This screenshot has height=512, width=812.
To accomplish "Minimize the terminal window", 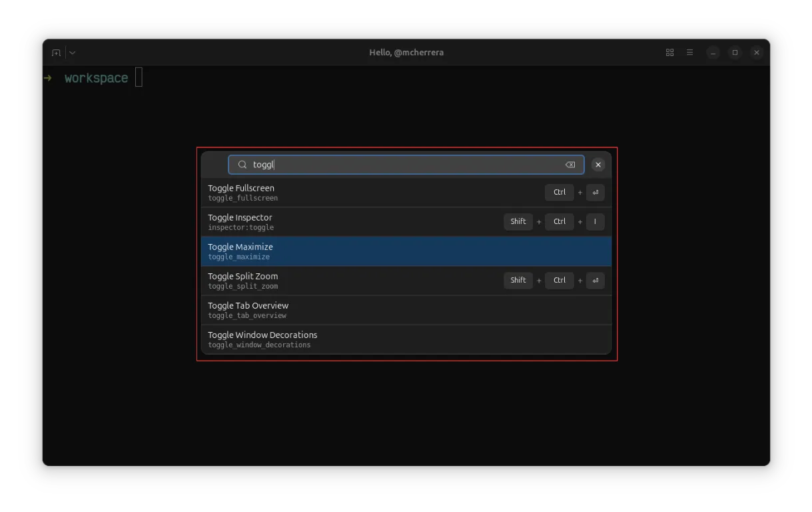I will click(x=713, y=53).
